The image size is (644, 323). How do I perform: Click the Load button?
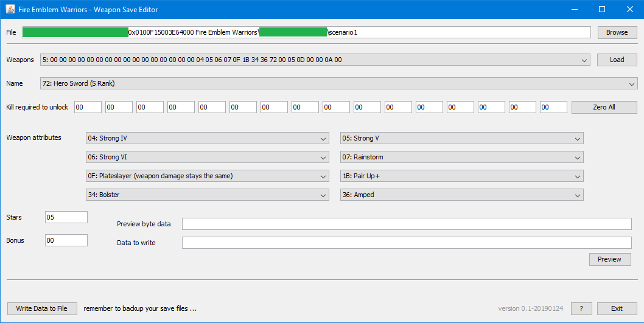click(x=617, y=60)
